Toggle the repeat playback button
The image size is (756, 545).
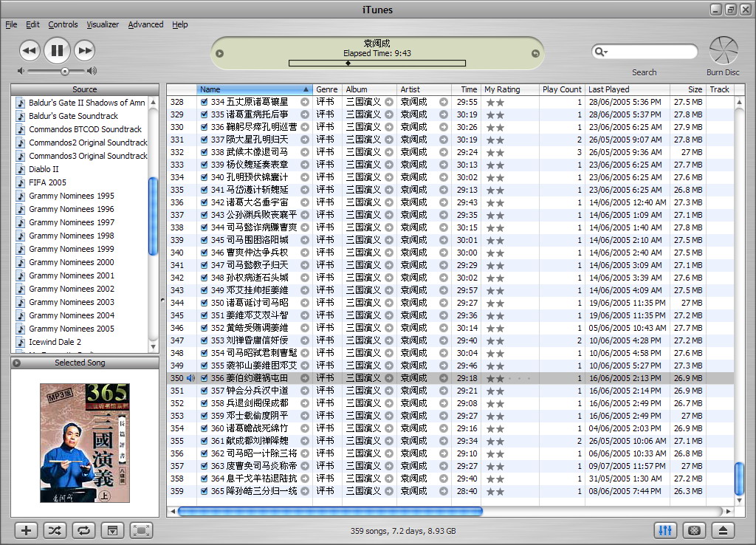coord(84,530)
